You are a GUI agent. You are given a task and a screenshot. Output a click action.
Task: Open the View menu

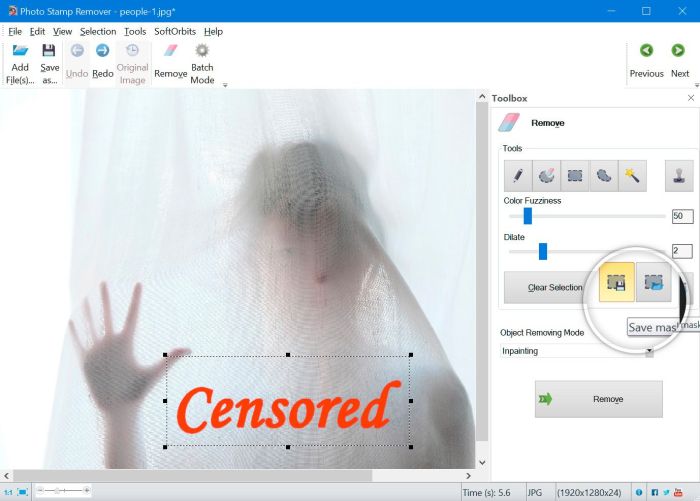click(x=62, y=31)
